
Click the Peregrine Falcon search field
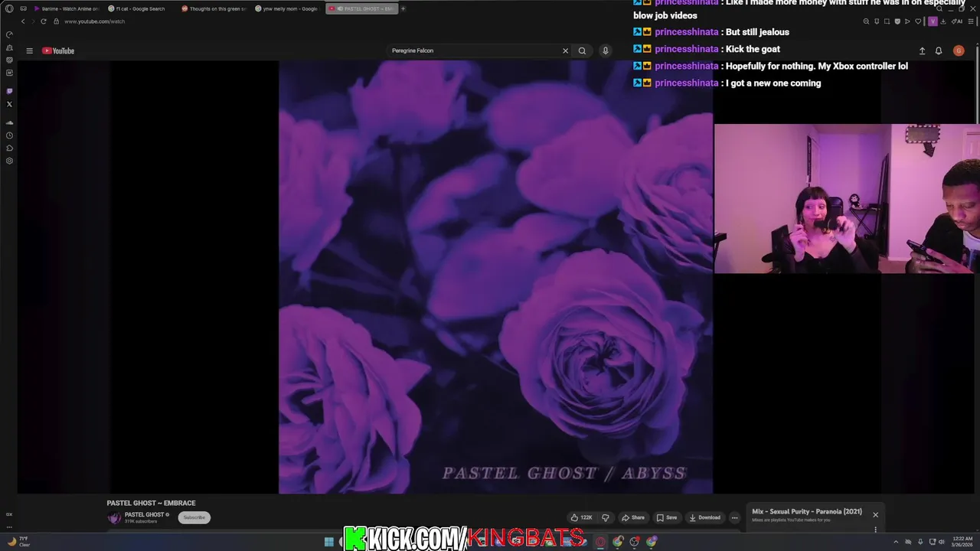tap(475, 51)
